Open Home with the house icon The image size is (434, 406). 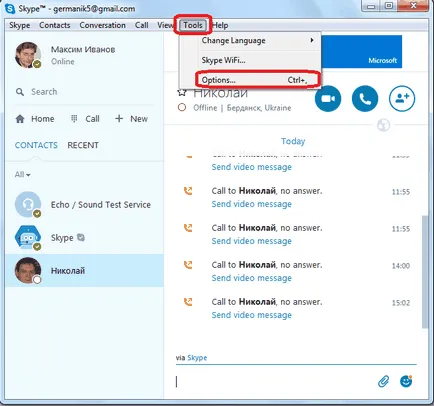(x=20, y=119)
